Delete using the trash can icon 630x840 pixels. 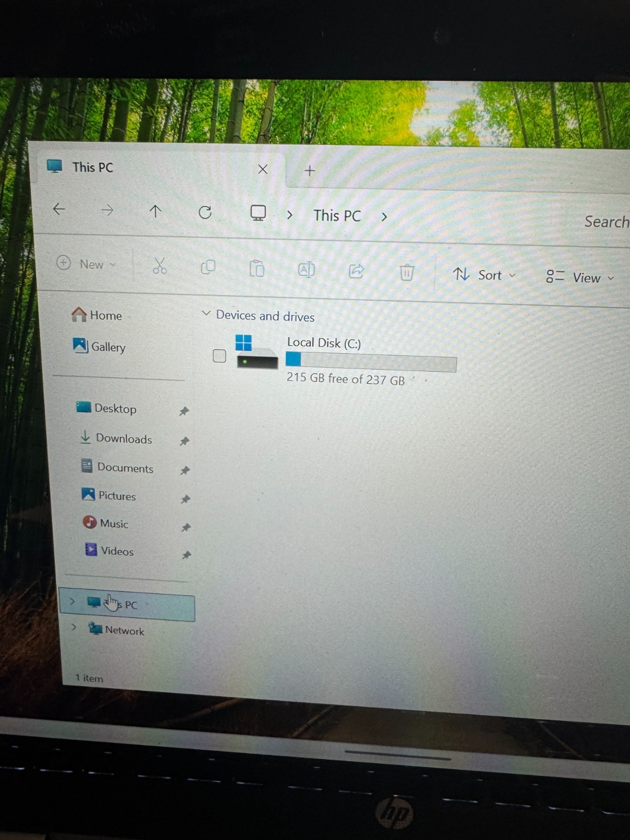coord(407,272)
